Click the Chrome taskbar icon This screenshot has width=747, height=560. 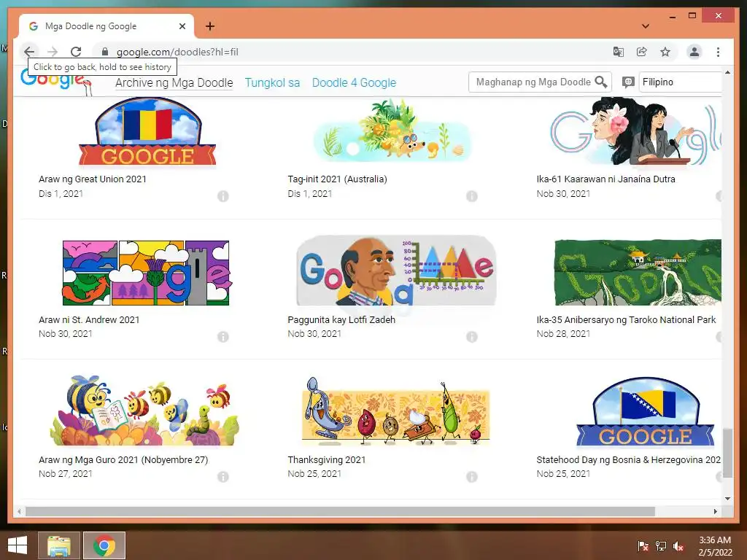104,545
